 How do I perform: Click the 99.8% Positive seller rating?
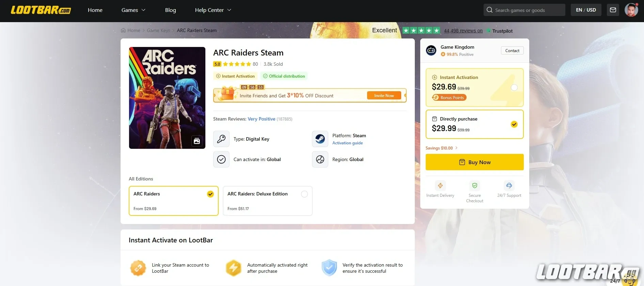[x=457, y=54]
